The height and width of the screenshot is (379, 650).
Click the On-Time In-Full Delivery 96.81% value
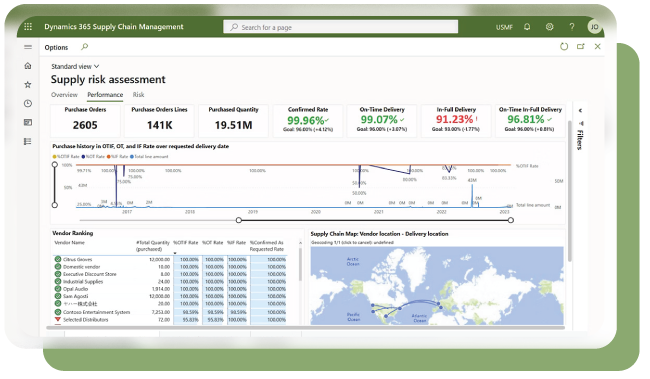tap(526, 119)
